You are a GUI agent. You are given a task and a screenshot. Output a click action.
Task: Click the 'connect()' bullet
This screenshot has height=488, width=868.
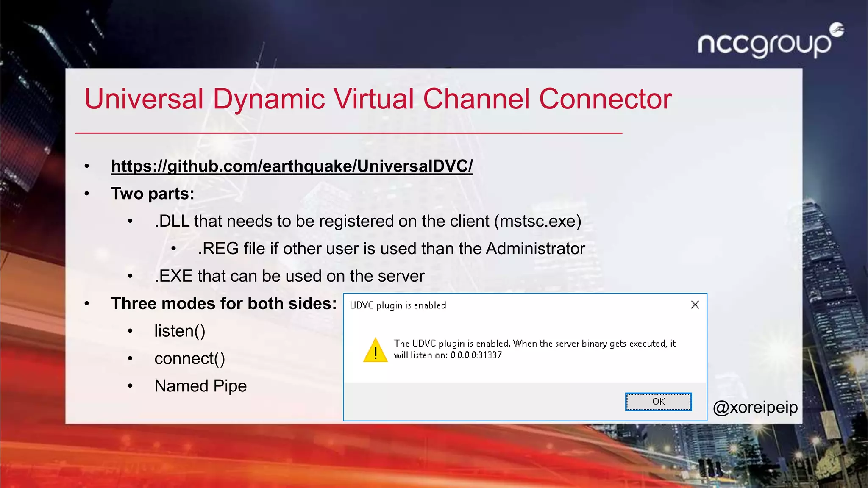click(189, 359)
